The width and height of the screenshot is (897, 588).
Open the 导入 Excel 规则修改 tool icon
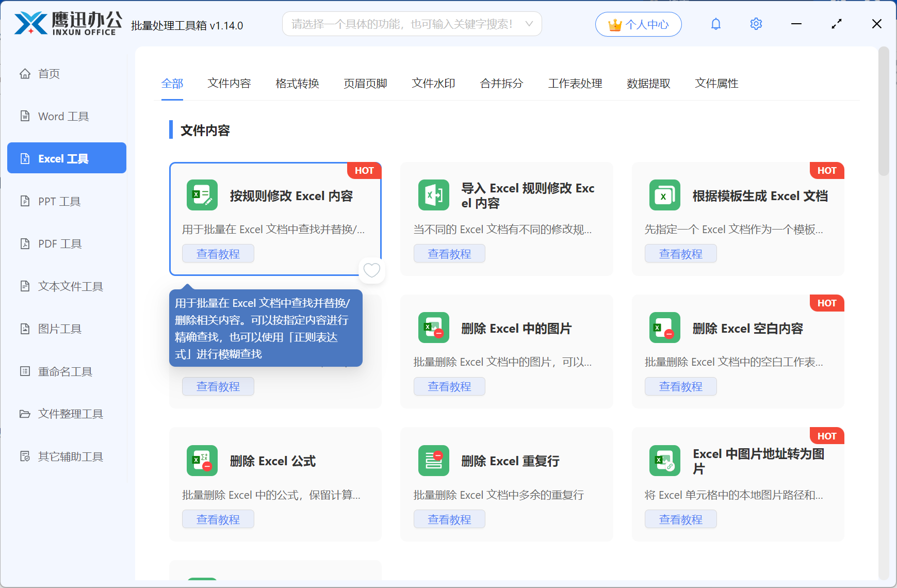point(433,195)
